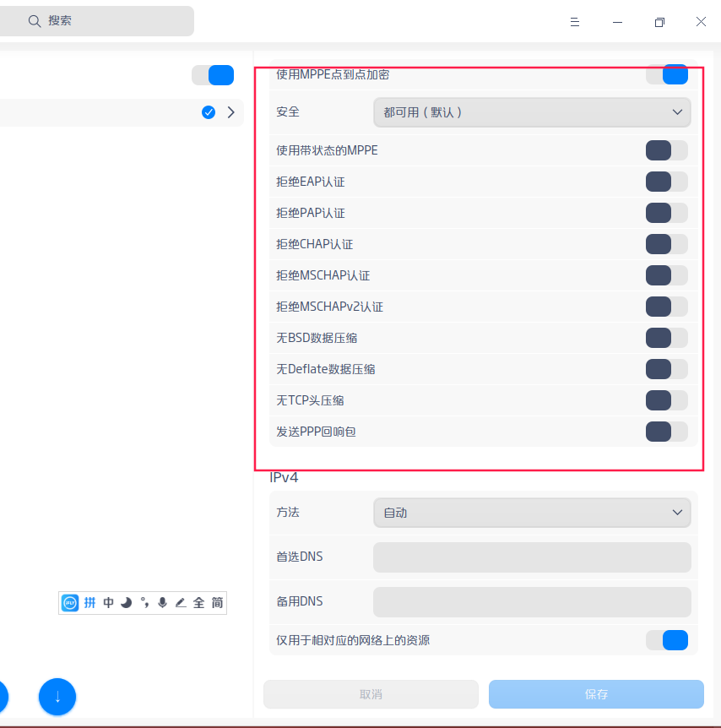Toggle full-width 全 icon
Screen dimensions: 721x728
(x=198, y=603)
